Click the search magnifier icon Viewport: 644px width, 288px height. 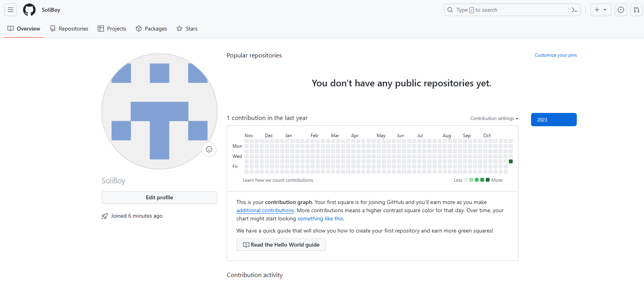click(x=450, y=10)
